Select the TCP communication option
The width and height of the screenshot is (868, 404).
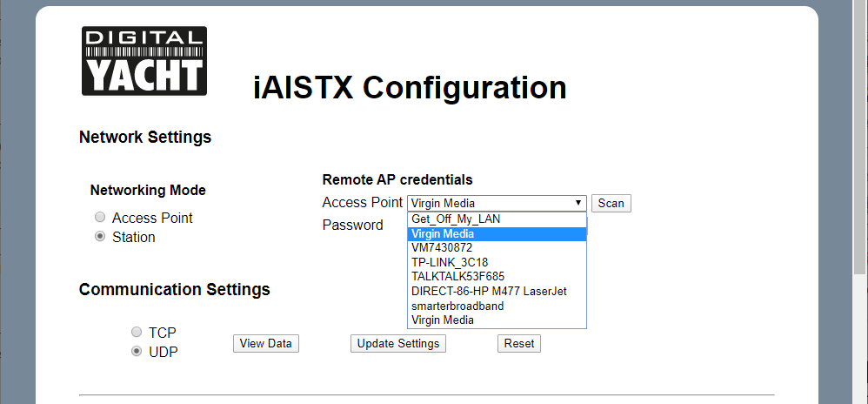tap(136, 333)
